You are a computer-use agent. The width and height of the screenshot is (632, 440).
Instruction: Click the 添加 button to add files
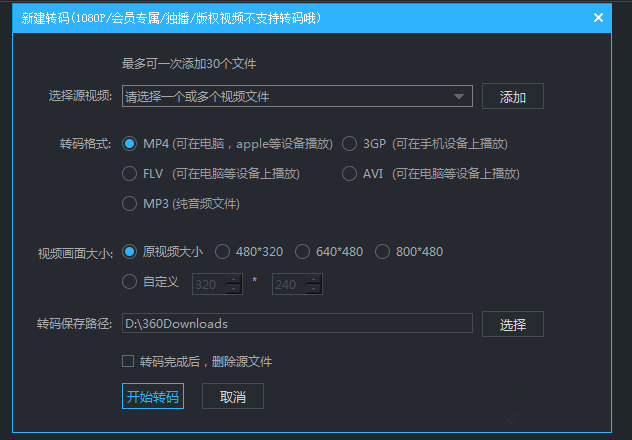click(512, 97)
